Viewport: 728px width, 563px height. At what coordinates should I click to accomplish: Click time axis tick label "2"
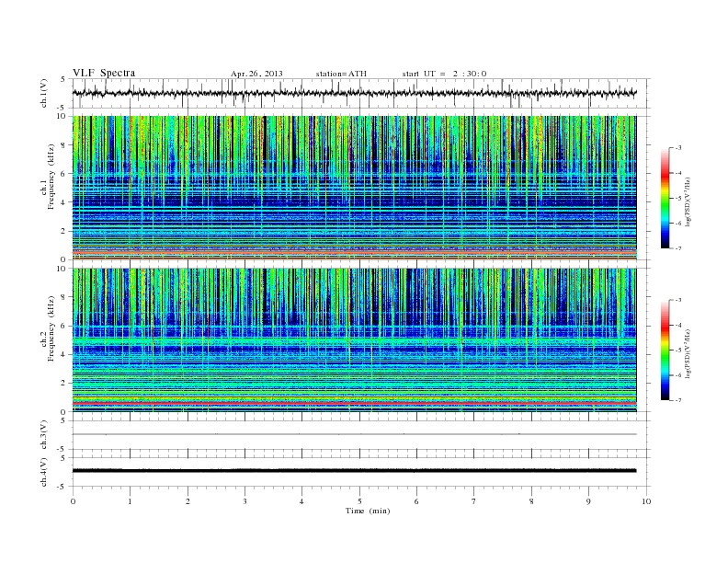[188, 501]
